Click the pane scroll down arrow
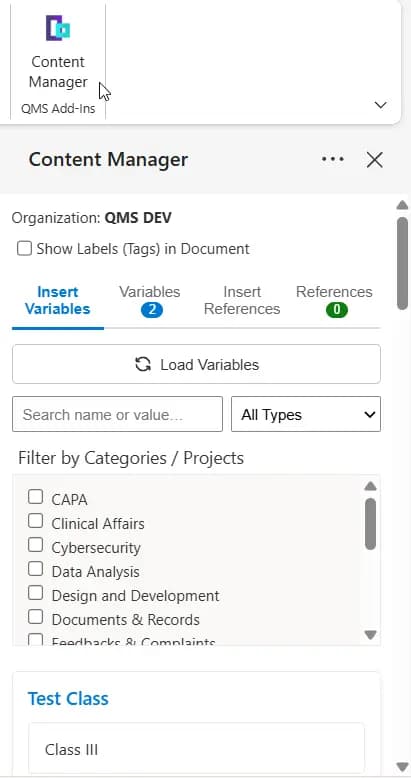411x778 pixels. point(403,767)
